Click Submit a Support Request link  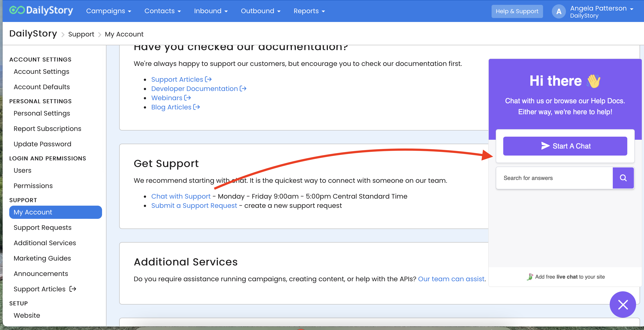tap(194, 205)
